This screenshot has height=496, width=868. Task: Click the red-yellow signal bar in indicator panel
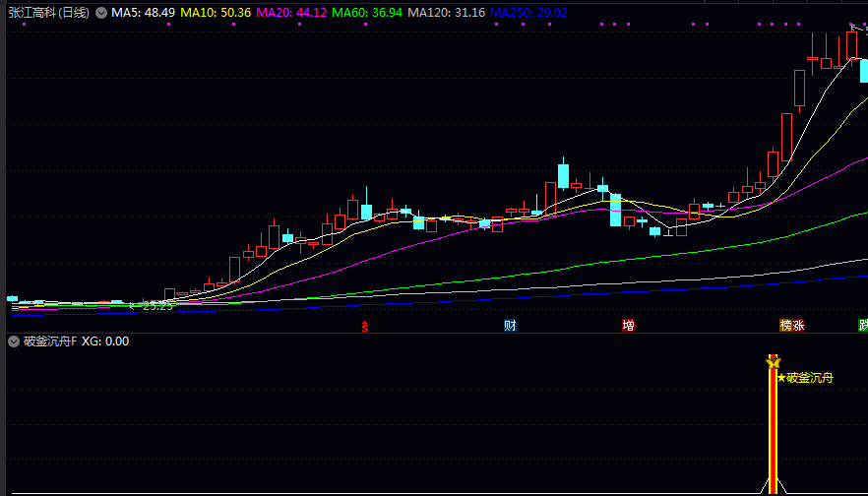[x=773, y=433]
